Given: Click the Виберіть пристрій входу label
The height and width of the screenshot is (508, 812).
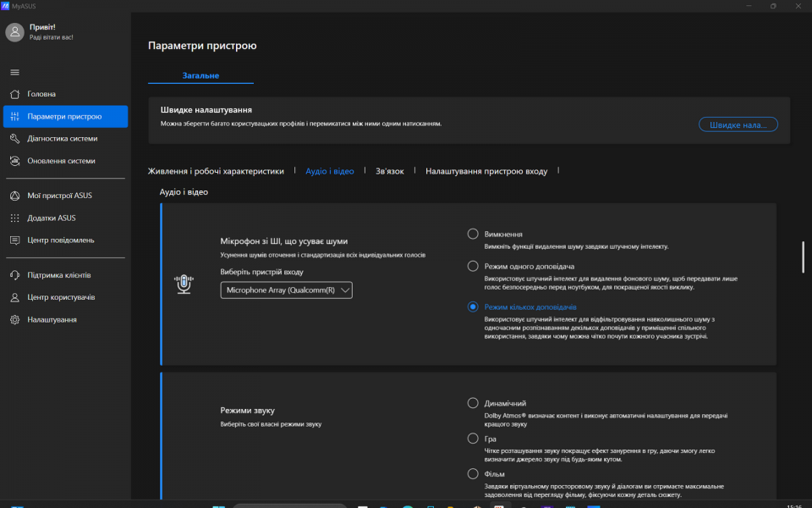Looking at the screenshot, I should click(261, 272).
